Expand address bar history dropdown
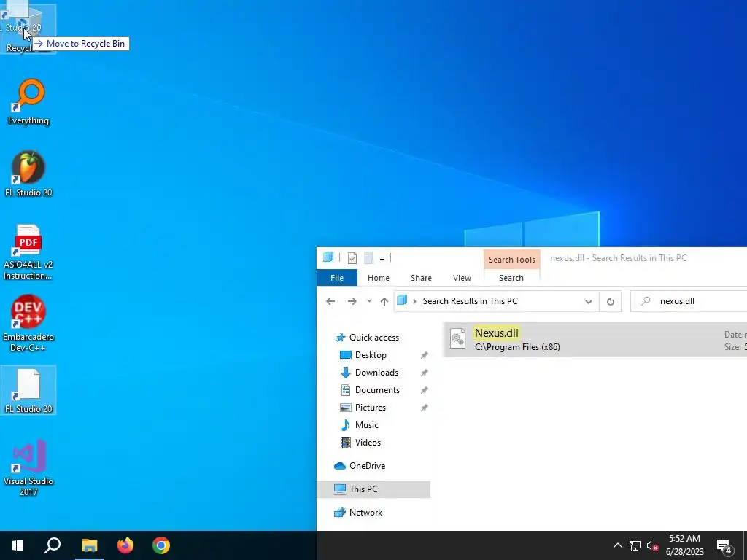Viewport: 747px width, 560px height. (x=589, y=301)
